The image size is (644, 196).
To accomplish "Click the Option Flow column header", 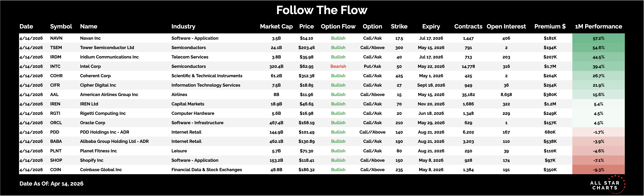I will (338, 27).
